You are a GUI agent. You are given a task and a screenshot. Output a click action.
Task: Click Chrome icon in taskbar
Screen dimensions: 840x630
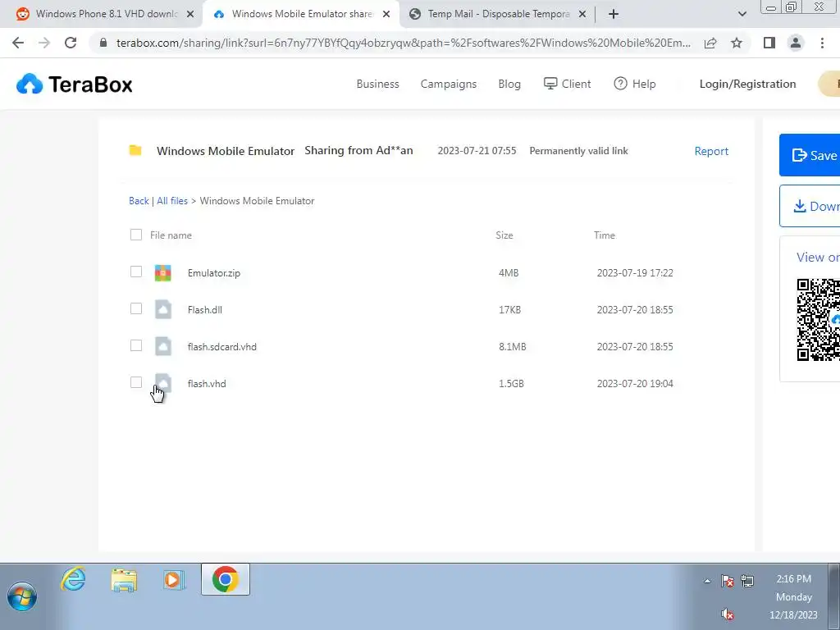(x=226, y=580)
